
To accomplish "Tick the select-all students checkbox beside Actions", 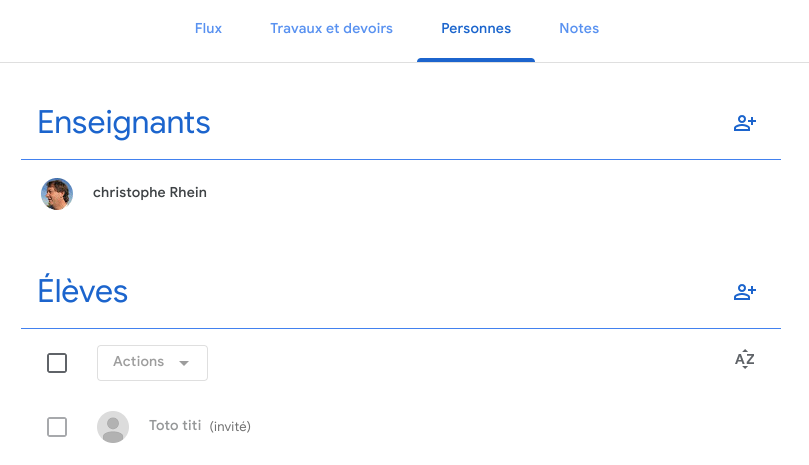I will click(x=57, y=363).
